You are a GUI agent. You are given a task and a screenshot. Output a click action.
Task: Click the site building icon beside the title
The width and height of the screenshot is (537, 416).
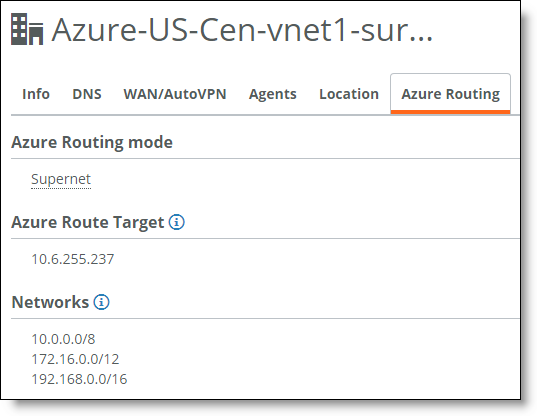[x=27, y=29]
